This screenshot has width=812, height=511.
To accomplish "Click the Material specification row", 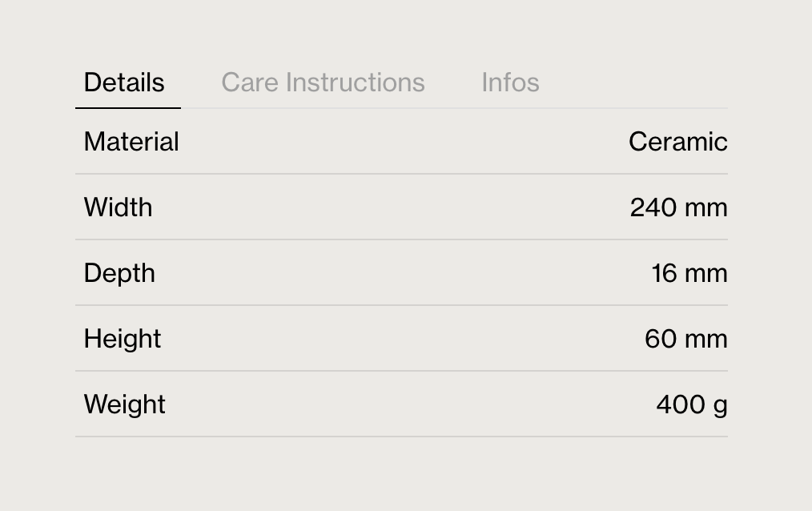I will [x=400, y=142].
